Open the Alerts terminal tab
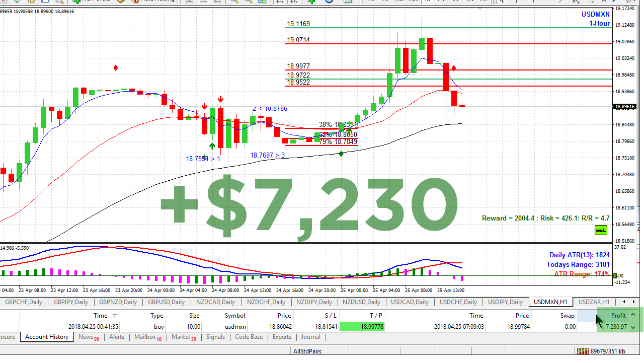This screenshot has height=363, width=644. 117,337
